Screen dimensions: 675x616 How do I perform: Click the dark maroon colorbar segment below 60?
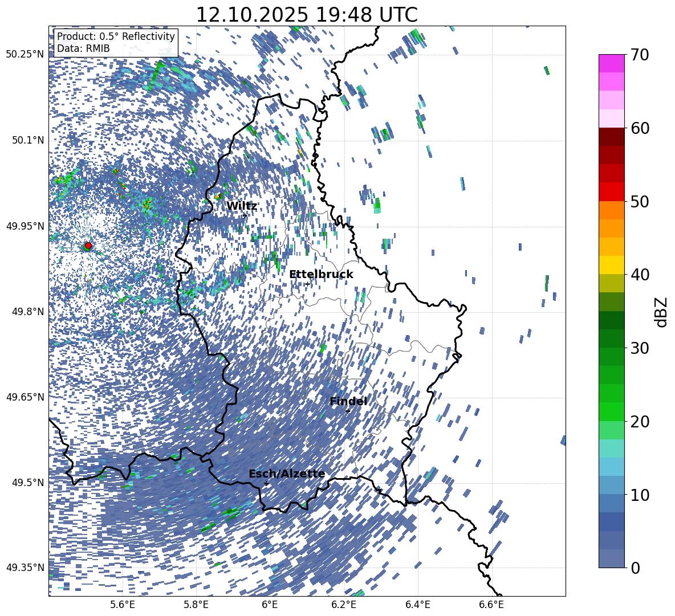pyautogui.click(x=611, y=137)
